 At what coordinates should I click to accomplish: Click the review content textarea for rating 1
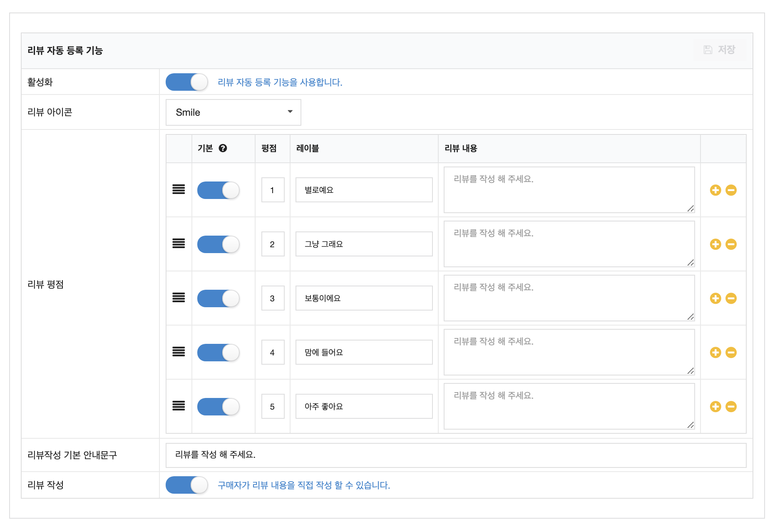tap(569, 190)
